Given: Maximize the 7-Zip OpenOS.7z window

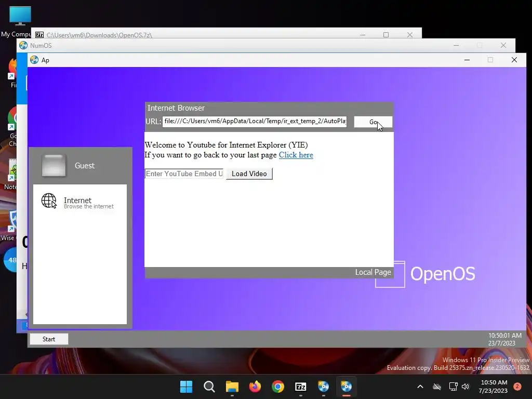Looking at the screenshot, I should click(x=386, y=35).
